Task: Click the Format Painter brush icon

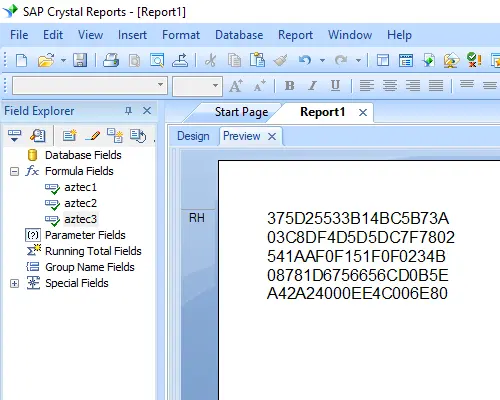Action: coord(280,61)
